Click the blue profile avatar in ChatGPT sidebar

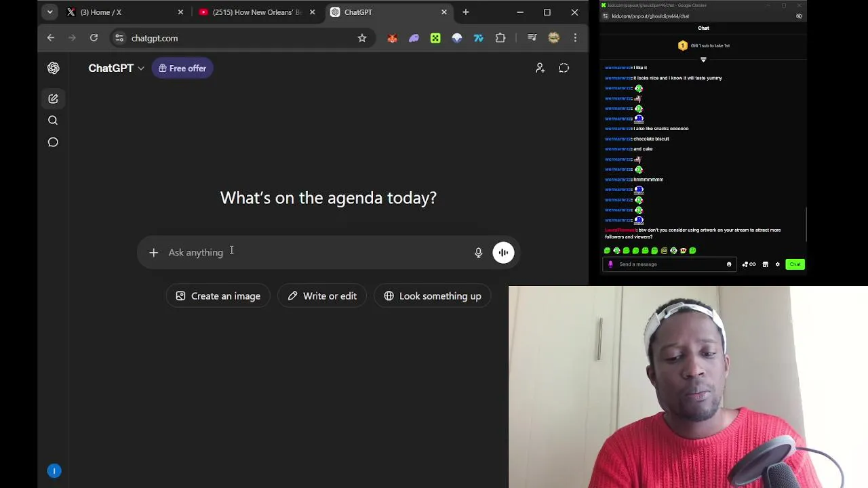(54, 471)
